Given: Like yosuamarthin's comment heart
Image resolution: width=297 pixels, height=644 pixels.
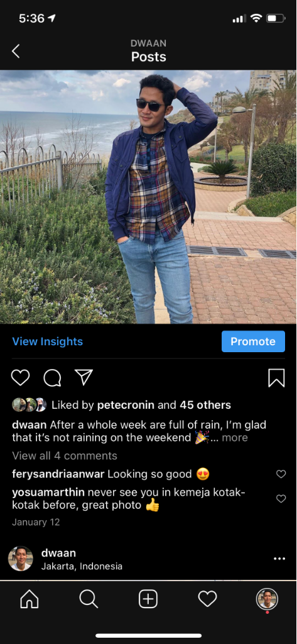Looking at the screenshot, I should tap(281, 499).
